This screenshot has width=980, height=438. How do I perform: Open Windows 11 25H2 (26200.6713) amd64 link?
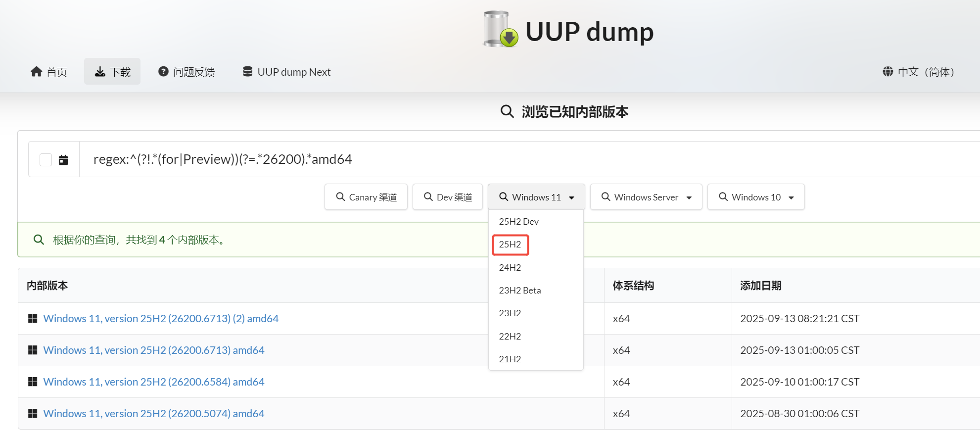[x=154, y=350]
